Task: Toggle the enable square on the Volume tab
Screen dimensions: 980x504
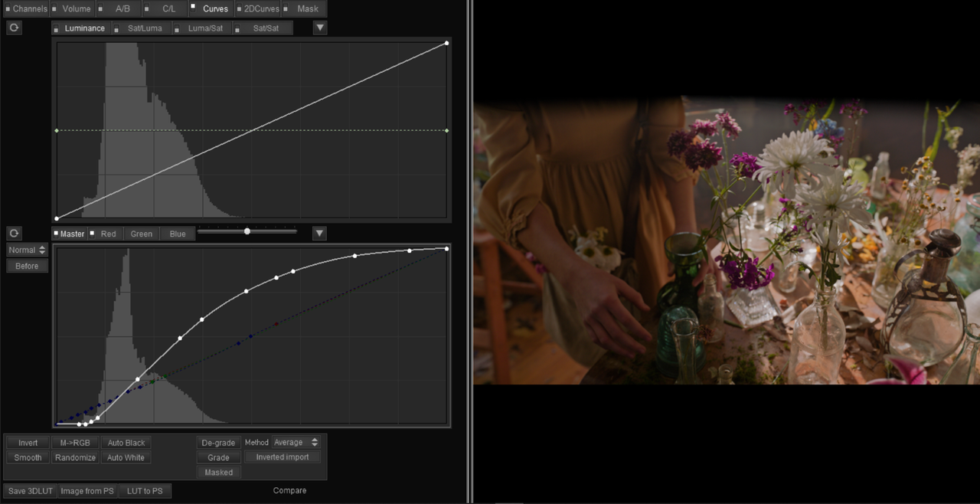Action: pos(56,9)
